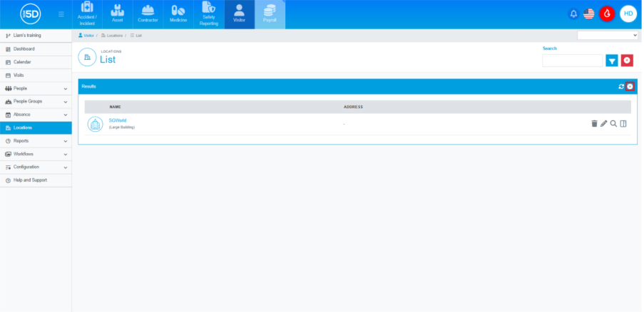This screenshot has width=644, height=312.
Task: Edit SGWorld with the pencil icon
Action: click(603, 124)
